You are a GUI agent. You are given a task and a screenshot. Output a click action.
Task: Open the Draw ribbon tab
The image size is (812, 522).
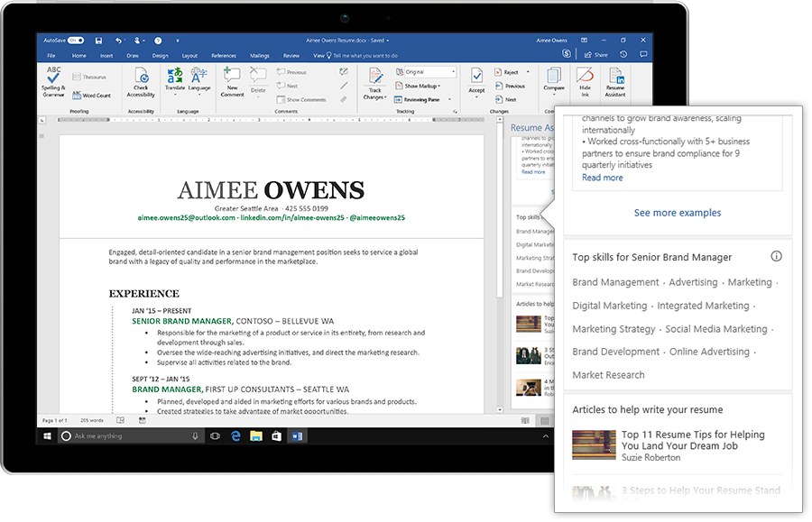[131, 55]
